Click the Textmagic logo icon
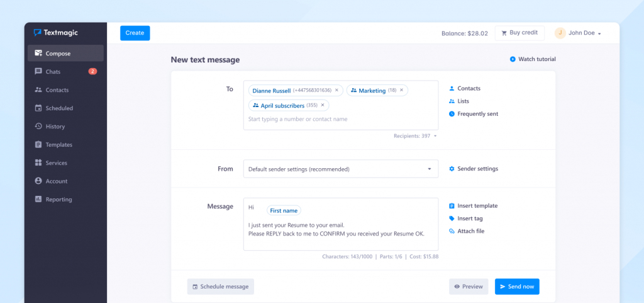 click(x=38, y=33)
